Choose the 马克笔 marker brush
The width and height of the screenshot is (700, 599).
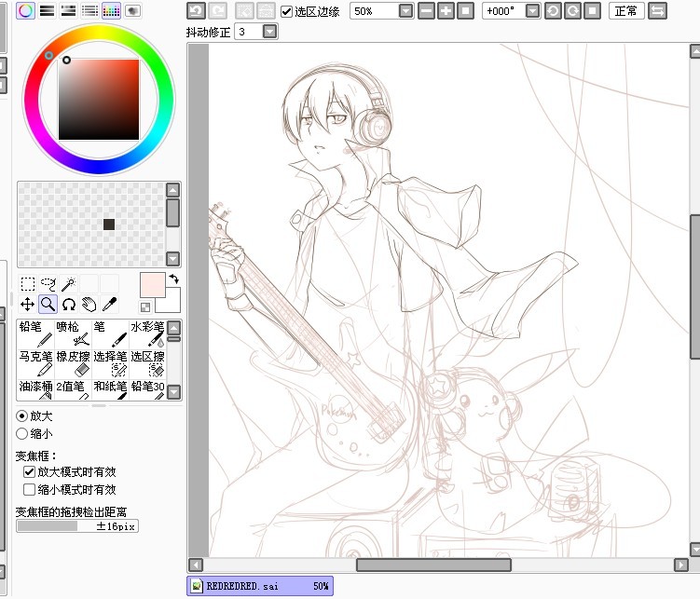click(x=35, y=363)
